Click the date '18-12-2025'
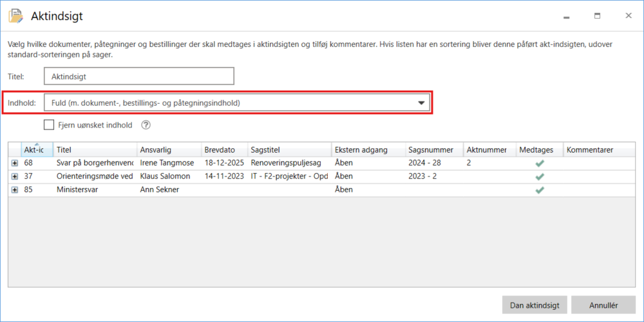 pyautogui.click(x=225, y=163)
